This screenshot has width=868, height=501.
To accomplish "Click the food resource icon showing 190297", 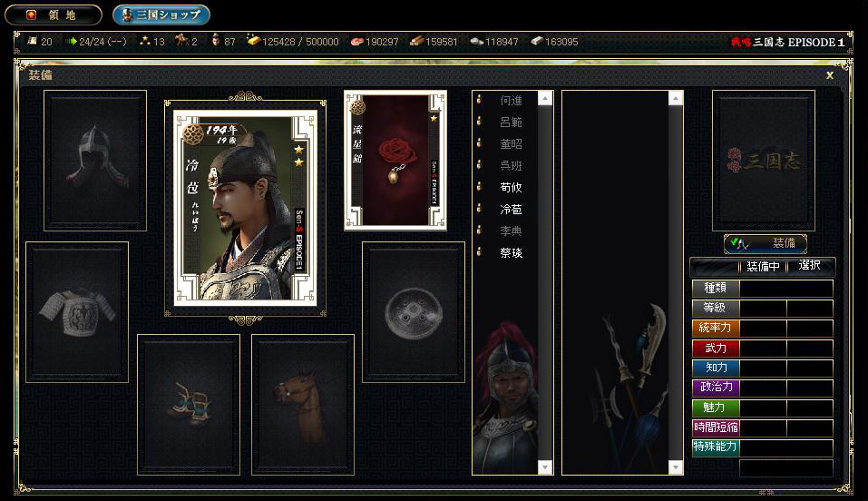I will tap(356, 42).
